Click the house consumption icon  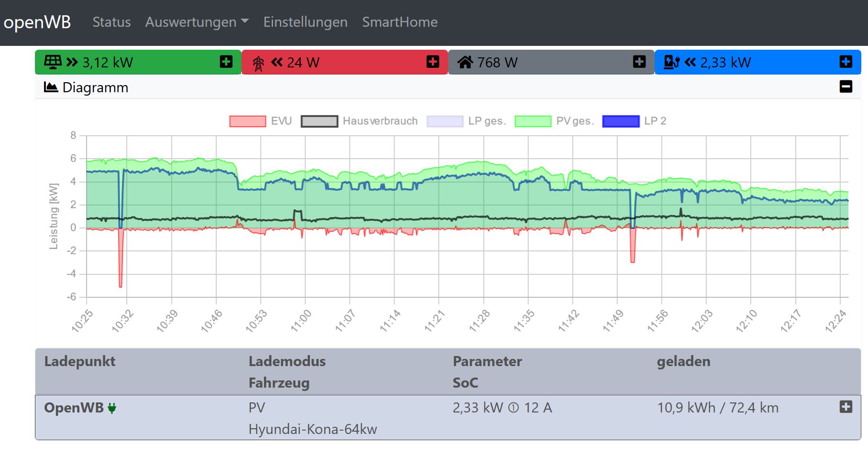click(x=465, y=62)
